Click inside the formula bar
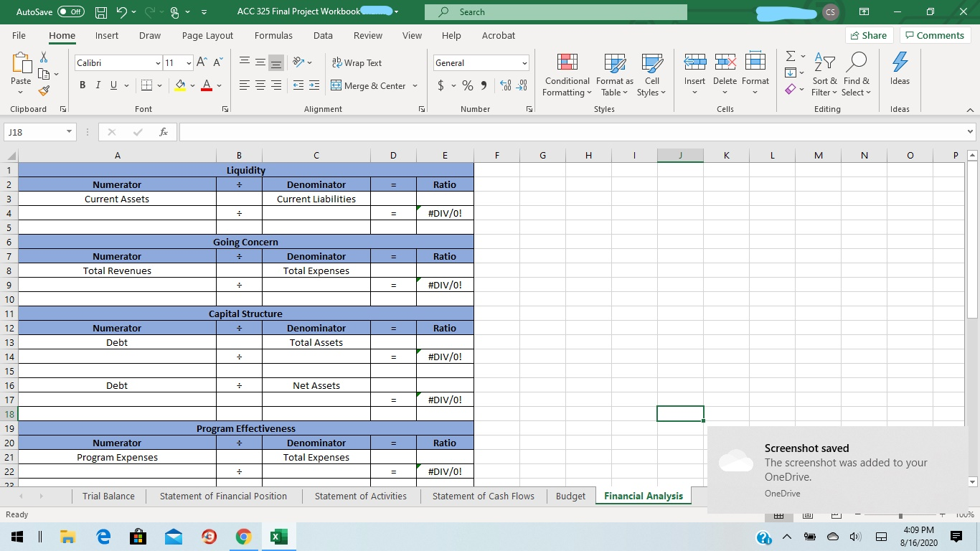Image resolution: width=980 pixels, height=551 pixels. (x=502, y=131)
